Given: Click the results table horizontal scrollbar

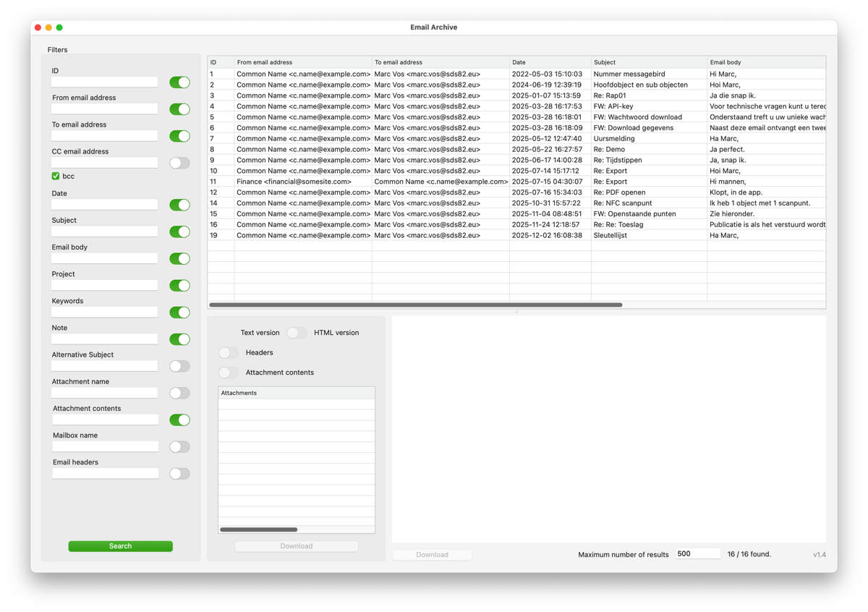Looking at the screenshot, I should tap(416, 305).
